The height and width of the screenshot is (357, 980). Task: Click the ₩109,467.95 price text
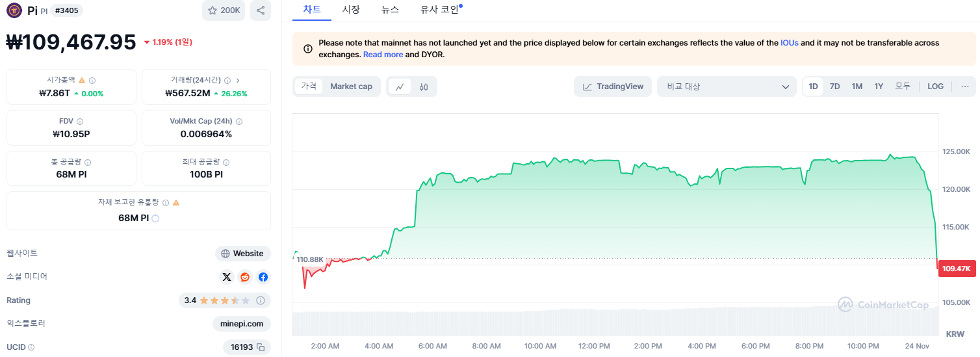[x=71, y=42]
